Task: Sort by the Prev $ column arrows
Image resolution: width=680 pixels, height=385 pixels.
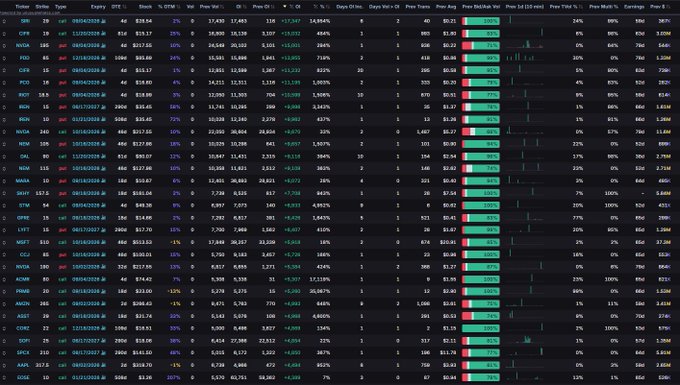Action: tap(668, 7)
